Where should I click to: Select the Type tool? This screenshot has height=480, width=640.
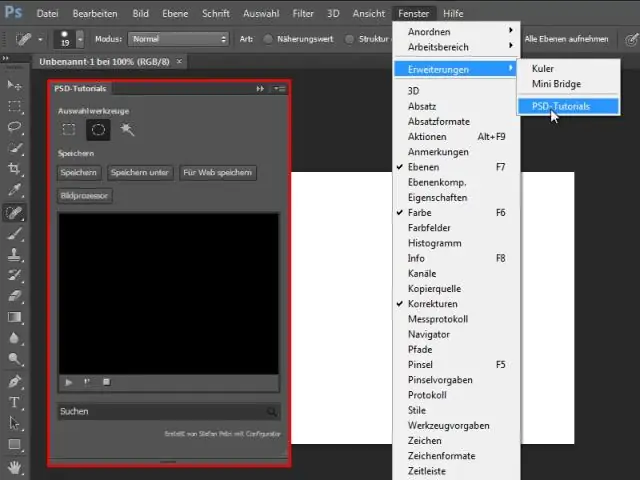point(15,402)
